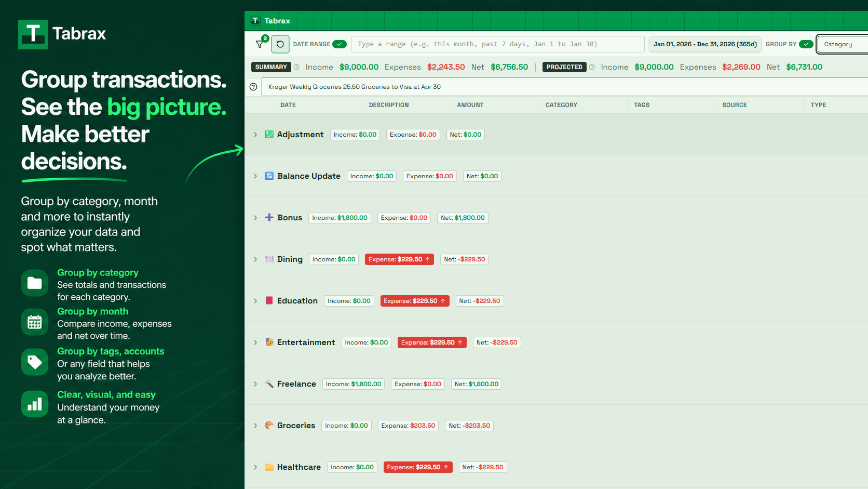Click the Summary Expenses $2,243.50 value

(x=446, y=67)
